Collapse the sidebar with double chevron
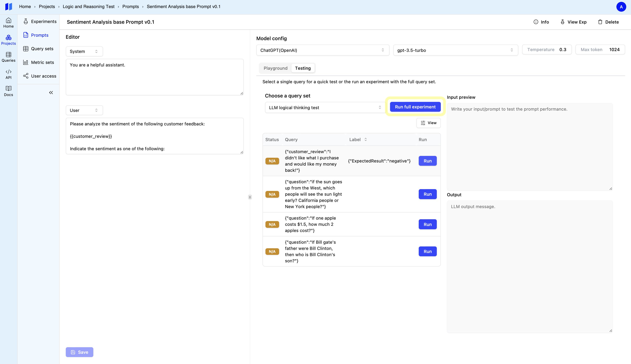631x364 pixels. (x=51, y=93)
